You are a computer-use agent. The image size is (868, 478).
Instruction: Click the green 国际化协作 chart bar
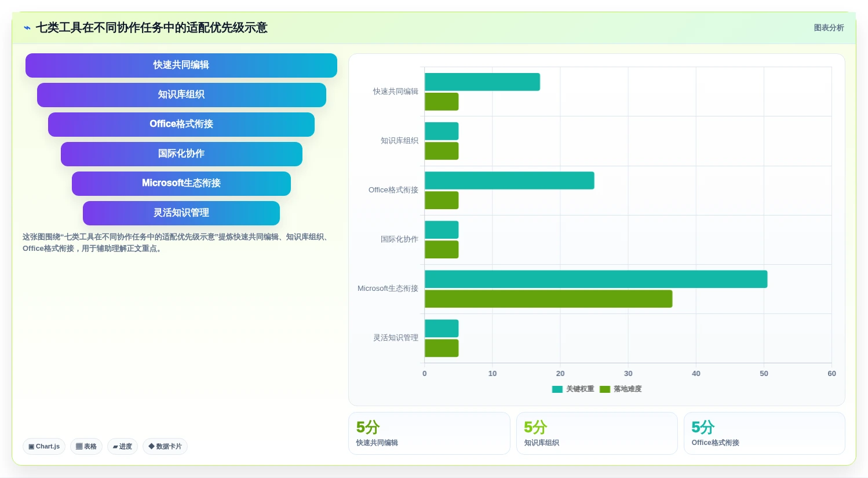tap(442, 249)
